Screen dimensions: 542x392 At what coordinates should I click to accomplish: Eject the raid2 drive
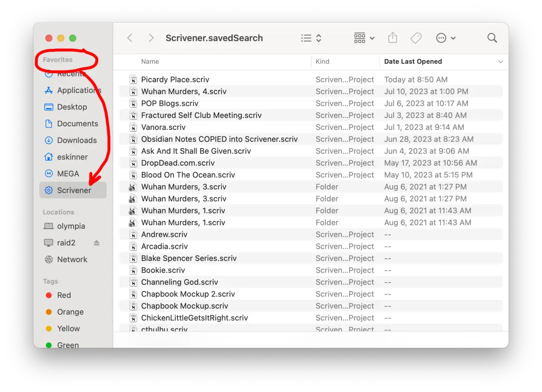click(x=97, y=243)
